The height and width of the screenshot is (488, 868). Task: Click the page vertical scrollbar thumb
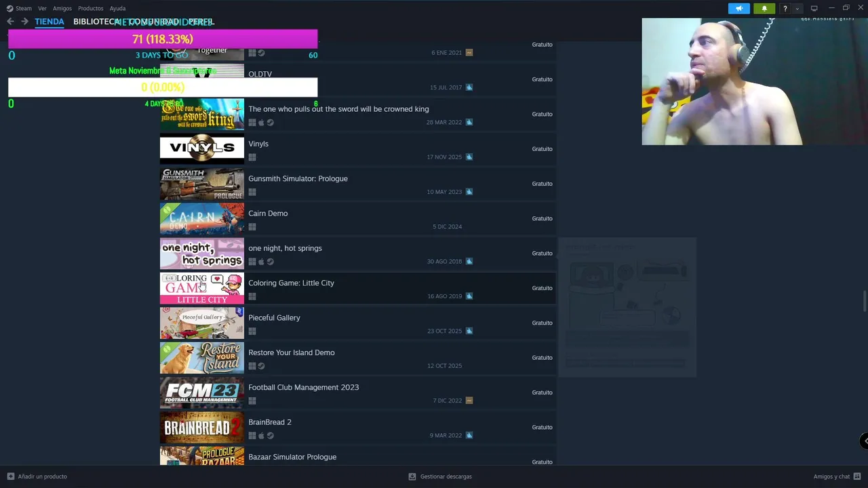click(865, 302)
